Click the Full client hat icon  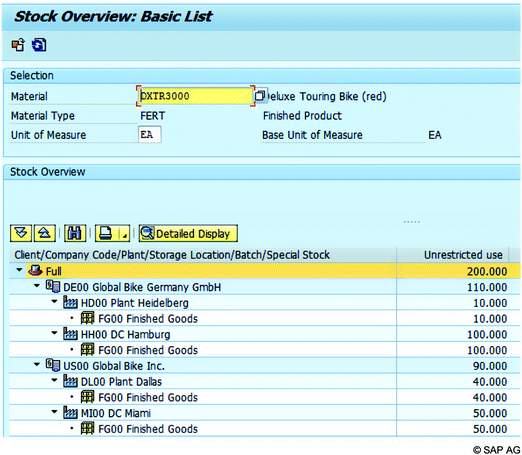point(35,270)
